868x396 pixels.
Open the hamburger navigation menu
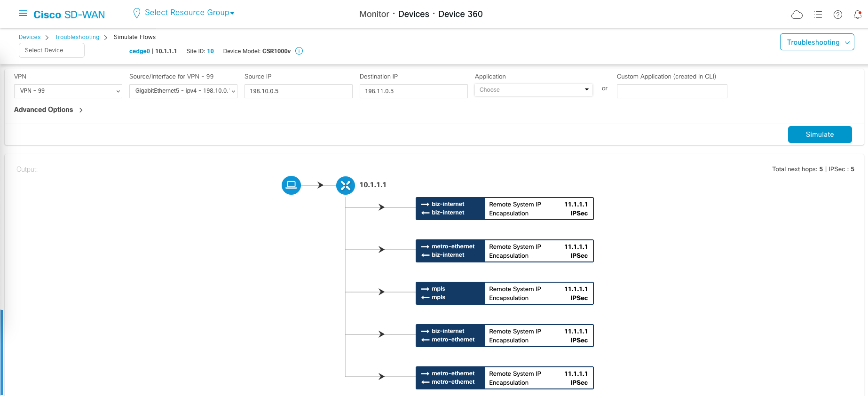click(x=23, y=14)
